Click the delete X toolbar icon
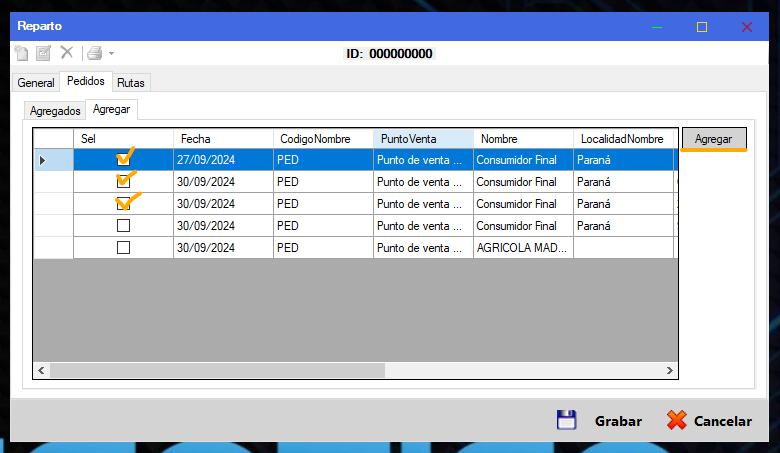 point(66,53)
